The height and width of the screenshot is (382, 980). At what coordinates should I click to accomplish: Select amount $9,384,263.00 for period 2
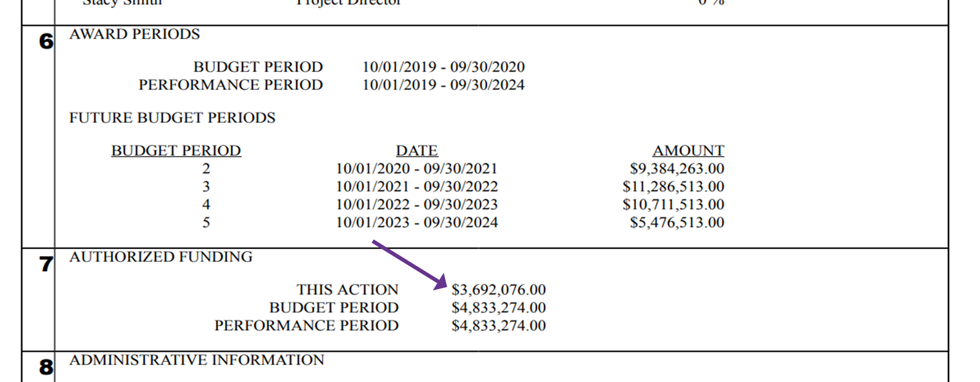pyautogui.click(x=677, y=169)
